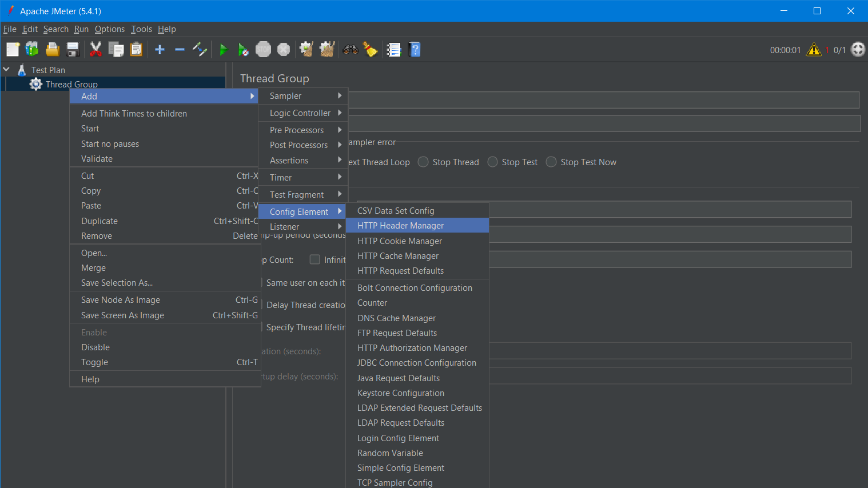Click the Stop sign icon
The image size is (868, 488).
click(263, 50)
